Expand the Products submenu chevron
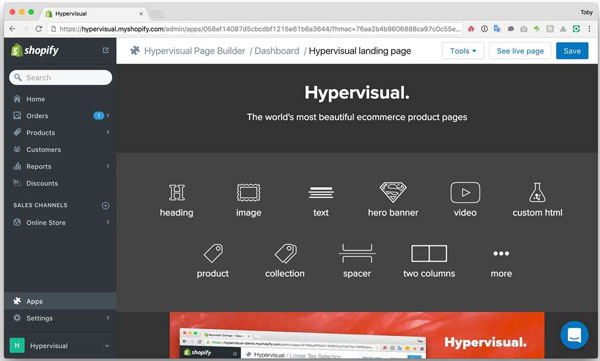This screenshot has width=600, height=361. (108, 132)
